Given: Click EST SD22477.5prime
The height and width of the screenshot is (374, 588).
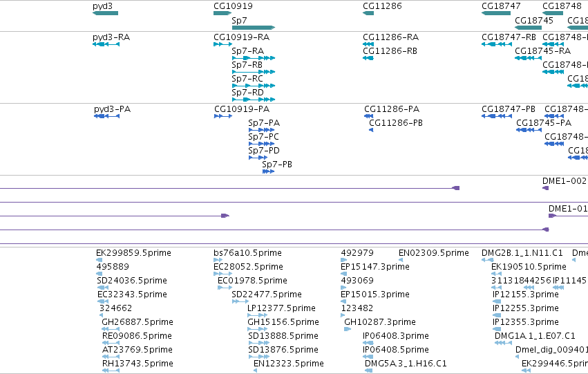Looking at the screenshot, I should (x=240, y=301).
